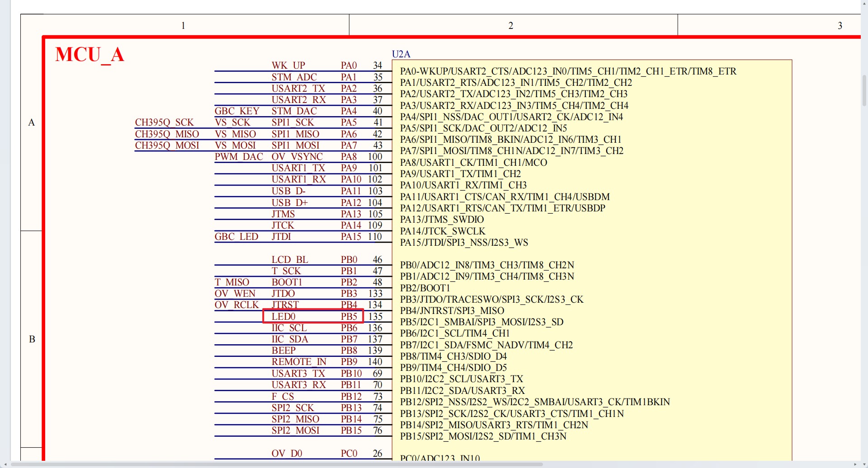Click the STM_ADC net label
Image resolution: width=868 pixels, height=468 pixels.
tap(294, 77)
